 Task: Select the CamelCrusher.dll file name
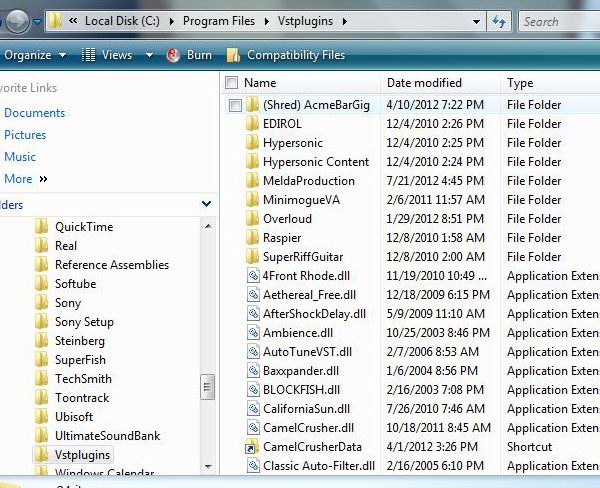point(308,428)
